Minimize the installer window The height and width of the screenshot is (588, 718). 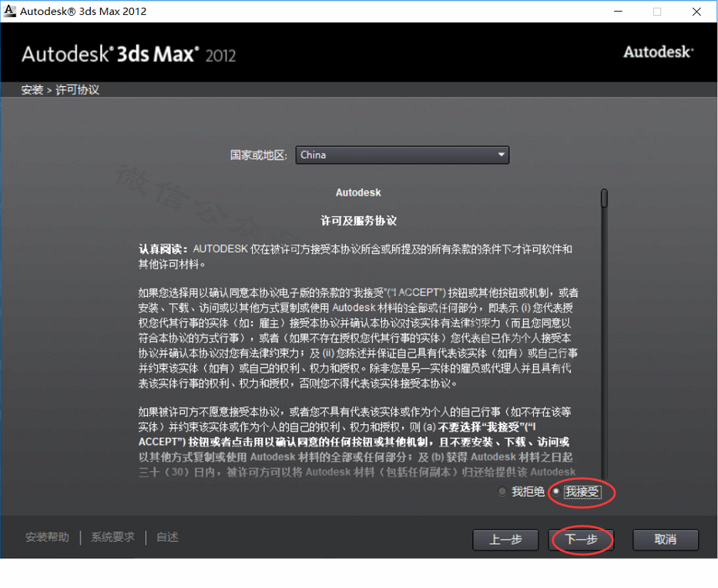[x=618, y=11]
